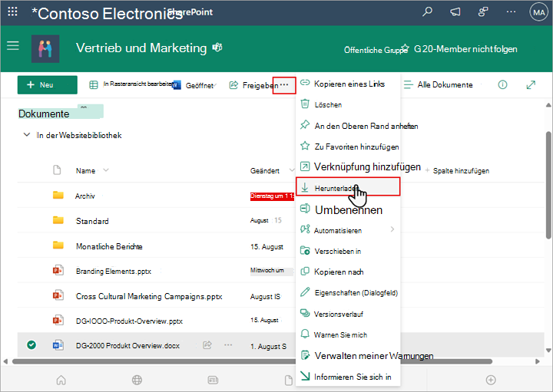Viewport: 553px width, 392px height.
Task: Select Kopieren eines Links menu item
Action: 348,84
